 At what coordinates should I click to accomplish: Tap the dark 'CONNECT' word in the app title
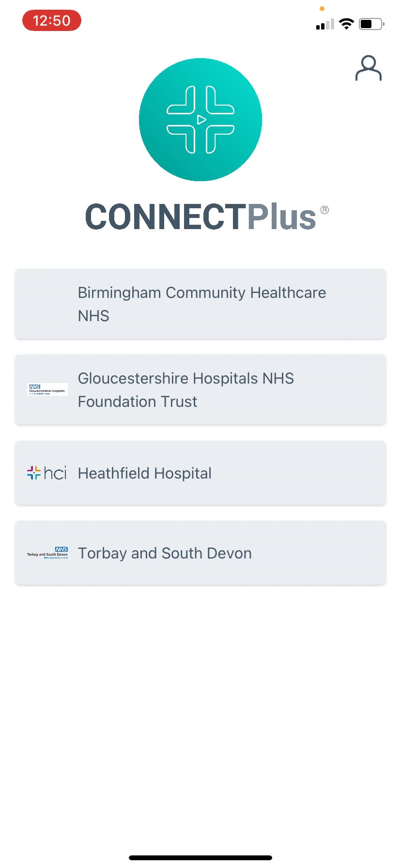click(x=166, y=217)
